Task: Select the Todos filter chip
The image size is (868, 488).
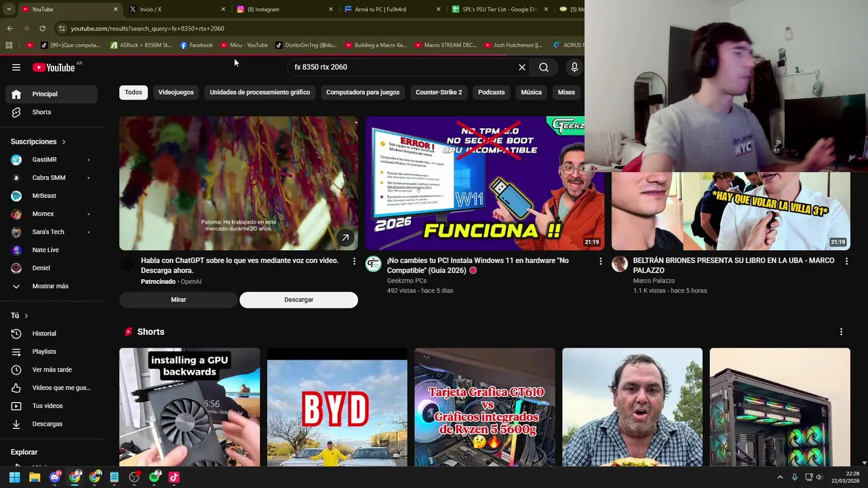Action: [134, 92]
